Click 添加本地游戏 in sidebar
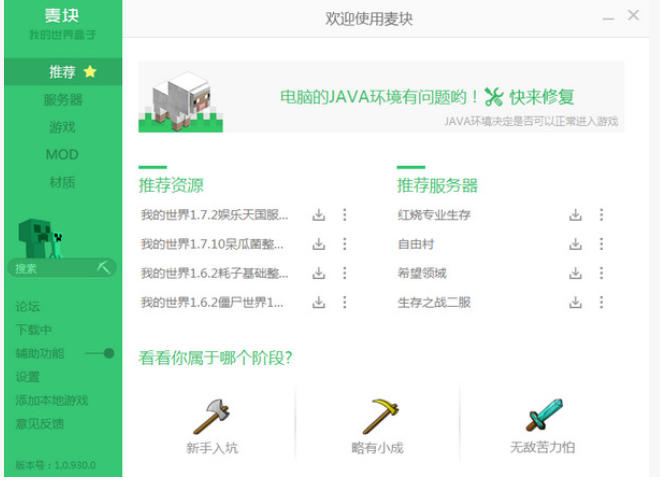The image size is (660, 489). [52, 400]
